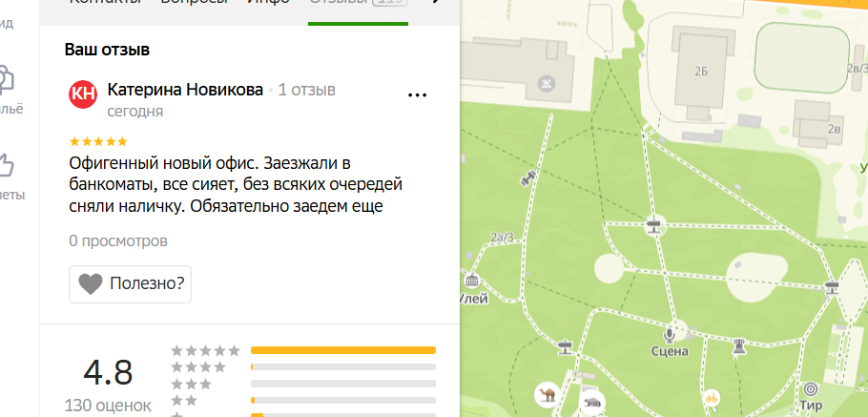
Task: Click the review text starting Офигенный новый офис
Action: click(x=236, y=185)
